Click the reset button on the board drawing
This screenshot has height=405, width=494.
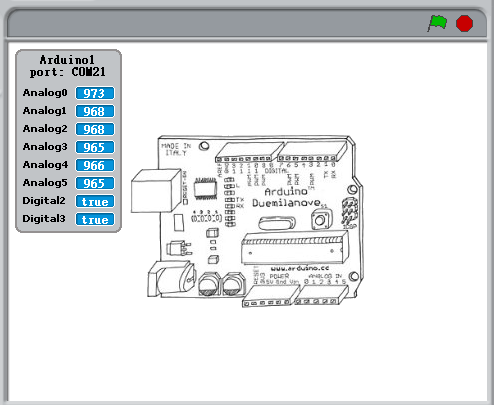pos(321,219)
